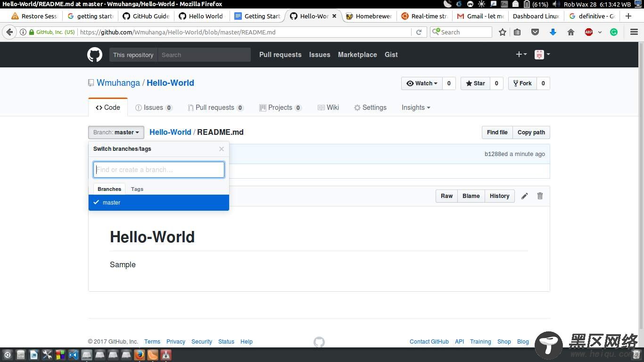The height and width of the screenshot is (362, 644).
Task: Reload the page with the refresh icon
Action: [419, 32]
